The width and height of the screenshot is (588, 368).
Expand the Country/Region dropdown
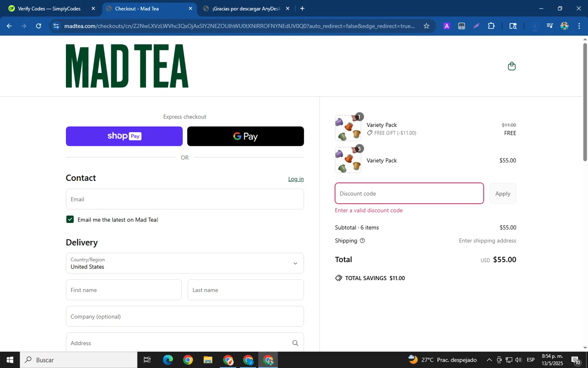(x=185, y=263)
